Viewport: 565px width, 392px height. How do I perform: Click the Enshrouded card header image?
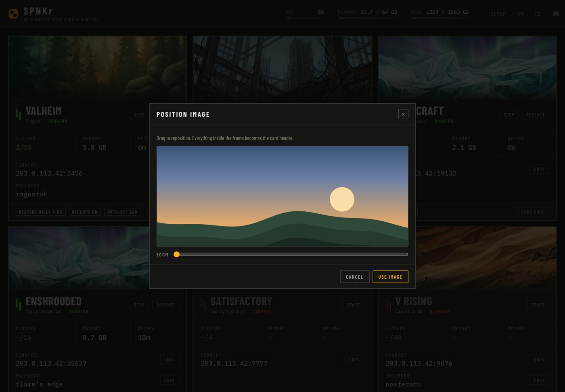coord(79,258)
